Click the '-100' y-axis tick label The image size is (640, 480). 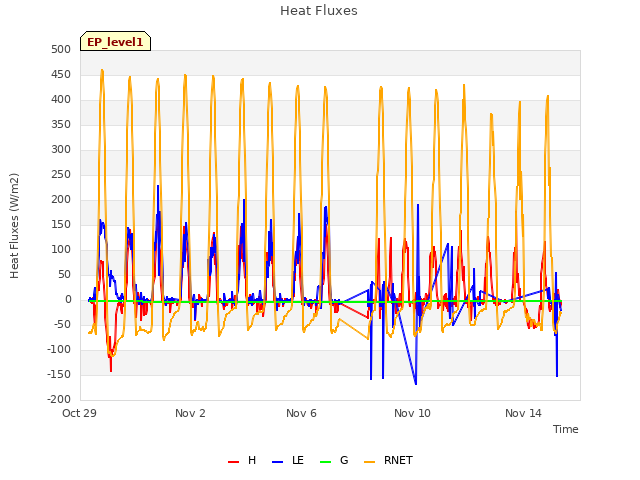point(59,349)
